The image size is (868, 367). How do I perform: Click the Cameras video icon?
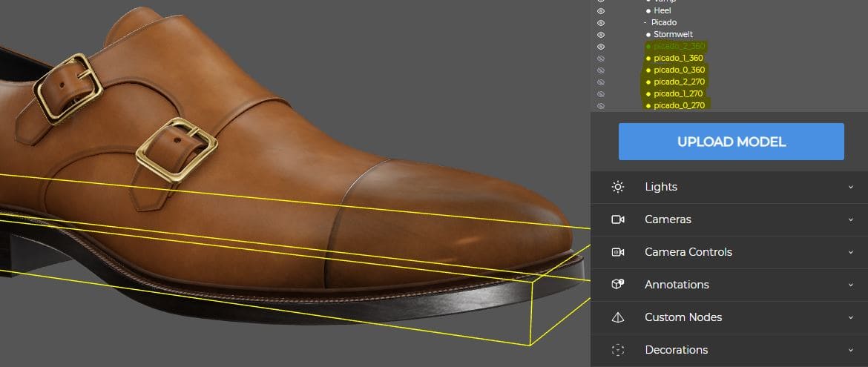pyautogui.click(x=618, y=219)
